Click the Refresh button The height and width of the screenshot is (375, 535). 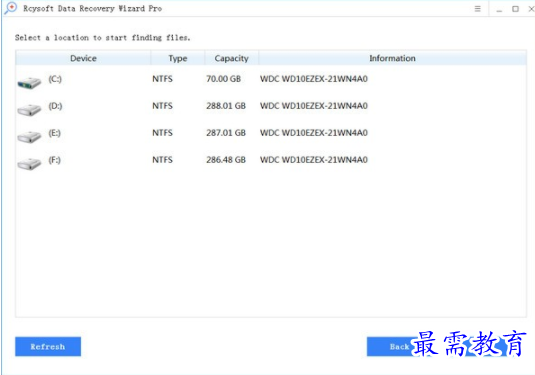tap(48, 346)
